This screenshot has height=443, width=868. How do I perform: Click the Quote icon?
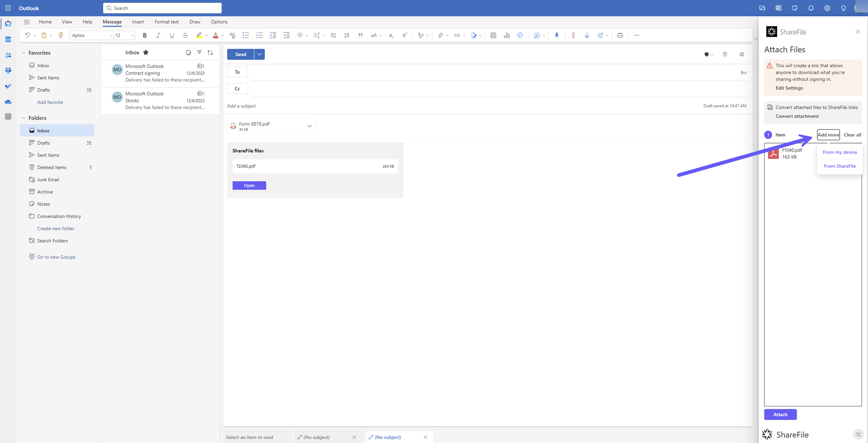[360, 35]
